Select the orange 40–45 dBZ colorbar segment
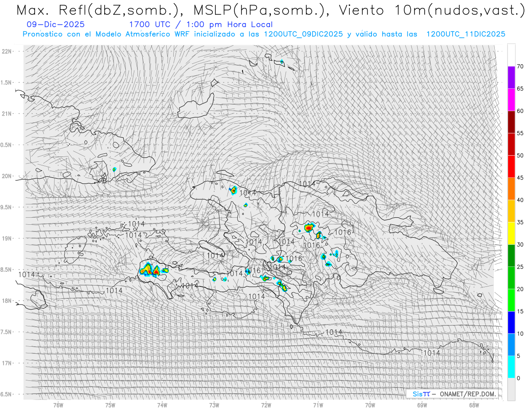 (511, 189)
